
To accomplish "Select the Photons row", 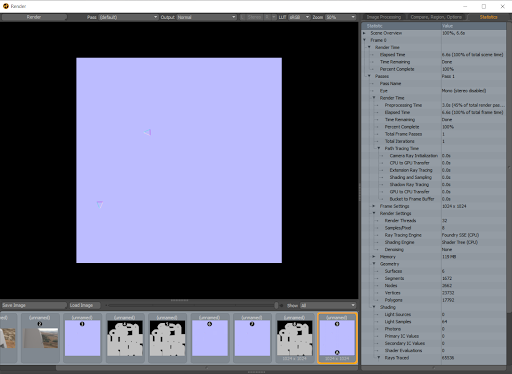I will (434, 329).
